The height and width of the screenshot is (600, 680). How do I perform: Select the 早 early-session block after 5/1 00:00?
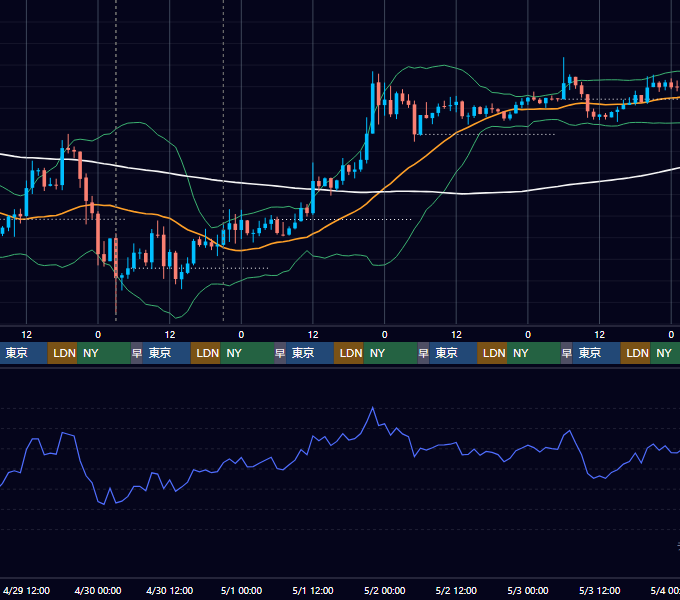coord(280,353)
